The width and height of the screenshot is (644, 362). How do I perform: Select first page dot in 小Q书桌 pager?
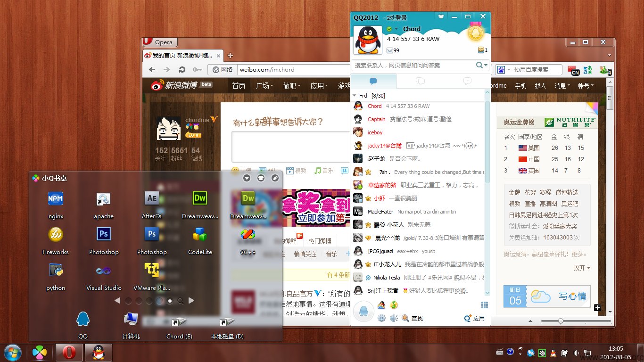click(x=128, y=301)
